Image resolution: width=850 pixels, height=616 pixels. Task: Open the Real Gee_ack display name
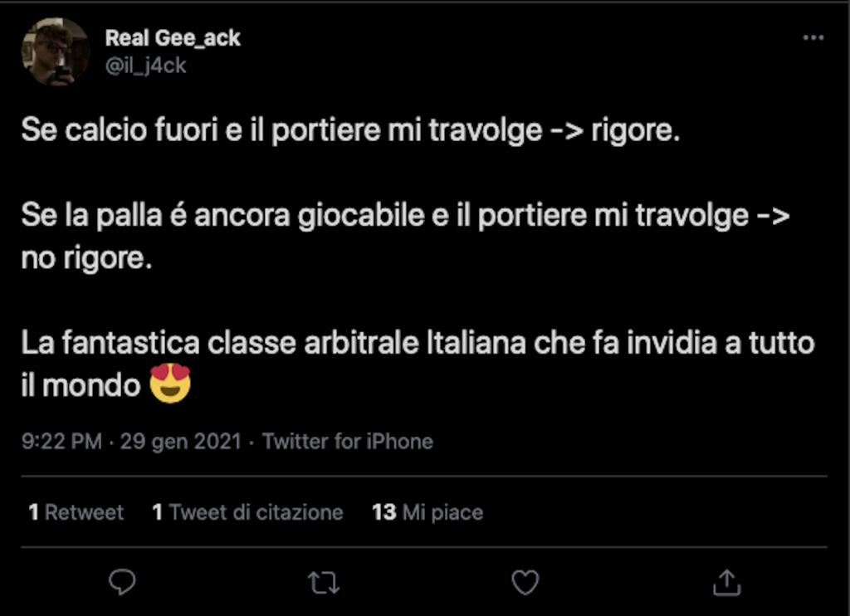(173, 37)
